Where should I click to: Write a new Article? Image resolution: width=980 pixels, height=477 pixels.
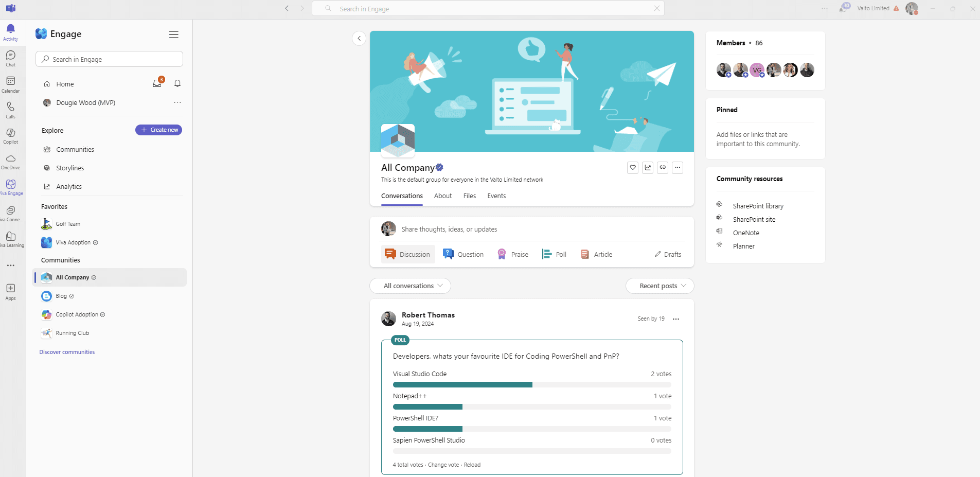(x=596, y=254)
